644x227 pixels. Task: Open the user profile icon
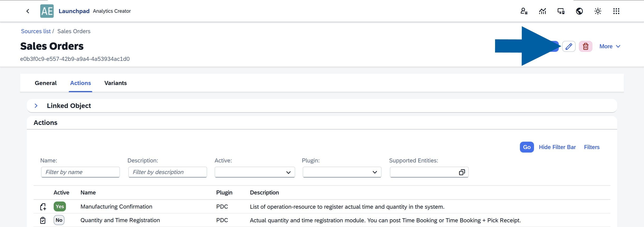pyautogui.click(x=524, y=11)
